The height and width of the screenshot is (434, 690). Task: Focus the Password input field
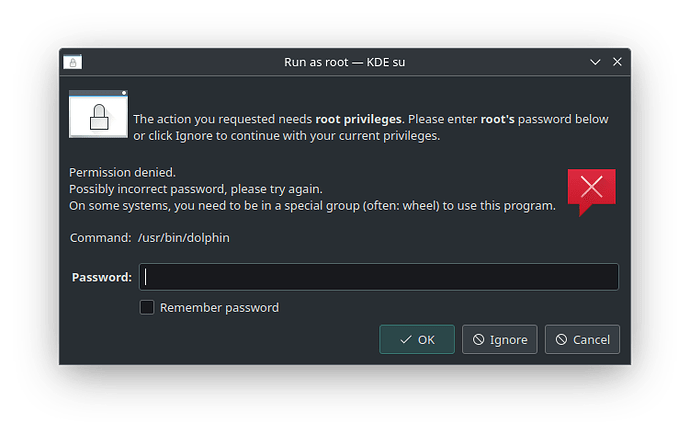coord(379,277)
